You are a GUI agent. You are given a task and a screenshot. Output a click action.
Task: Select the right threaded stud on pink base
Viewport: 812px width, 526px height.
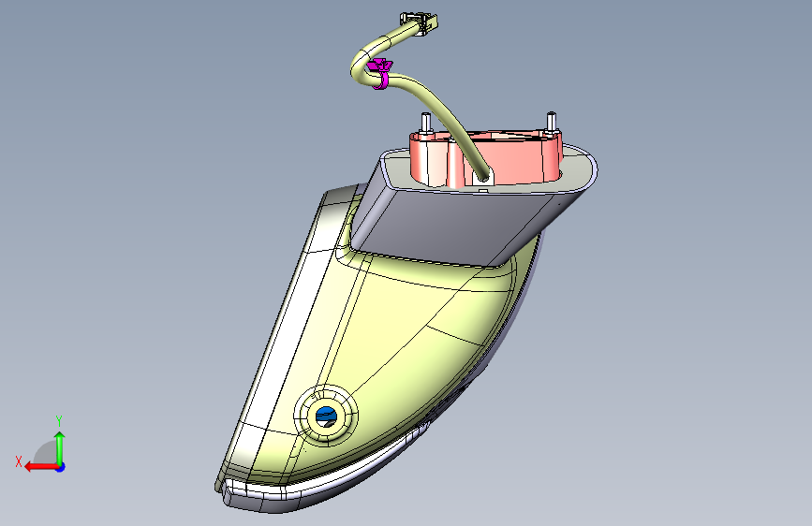point(551,122)
